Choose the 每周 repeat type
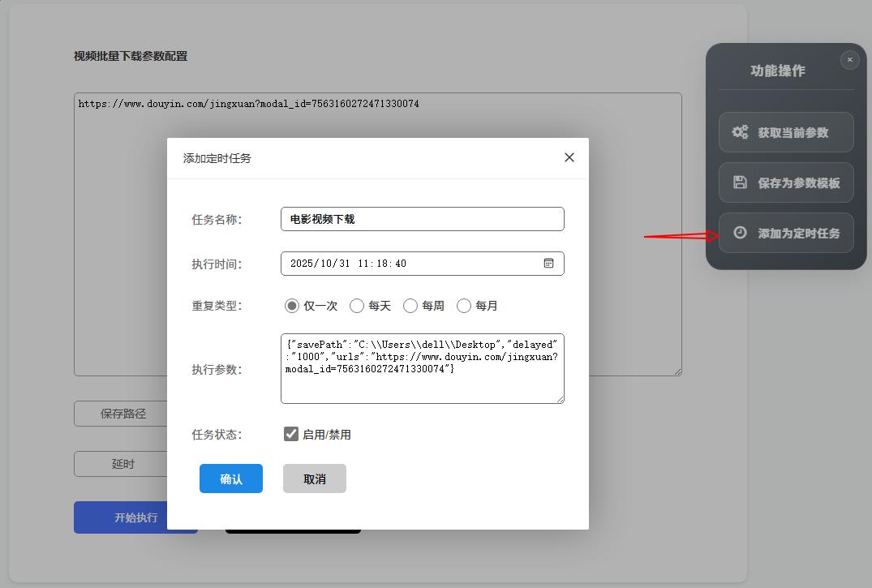 410,306
